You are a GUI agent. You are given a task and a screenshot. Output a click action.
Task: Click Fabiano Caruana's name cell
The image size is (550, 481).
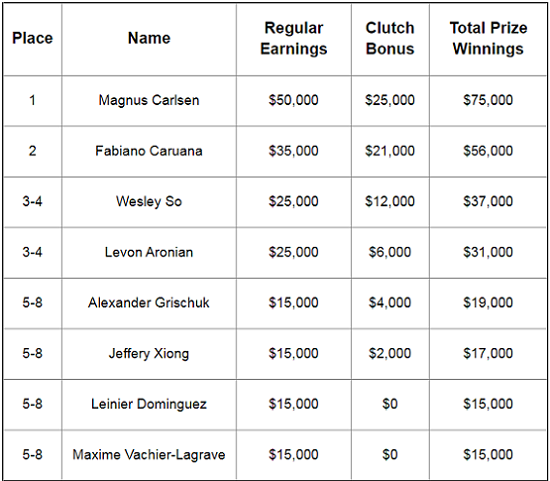pyautogui.click(x=149, y=151)
